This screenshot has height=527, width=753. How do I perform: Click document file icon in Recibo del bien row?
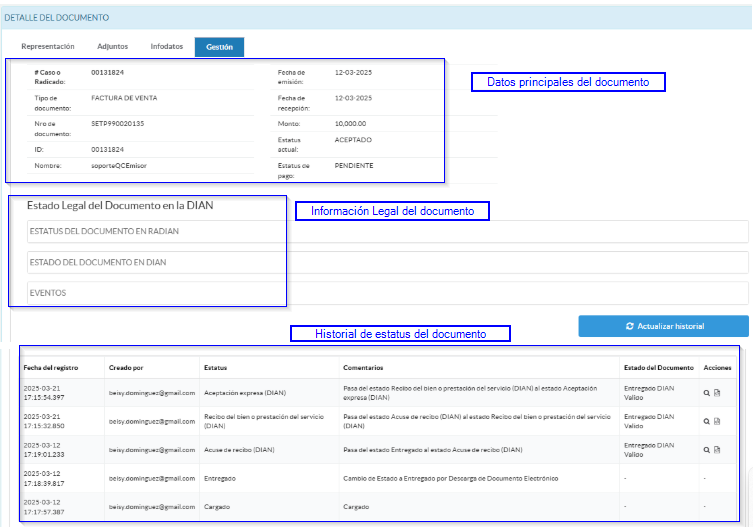click(x=717, y=421)
